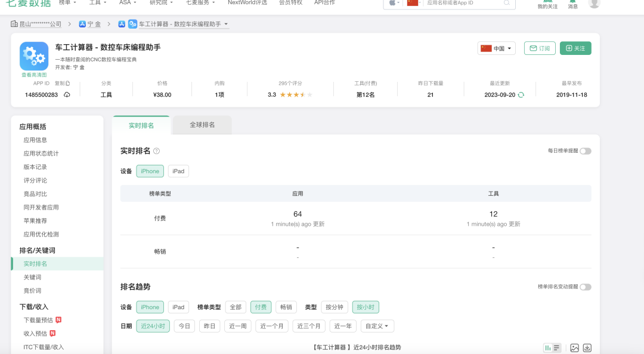Open 评分评论 in the sidebar
644x354 pixels.
point(35,180)
